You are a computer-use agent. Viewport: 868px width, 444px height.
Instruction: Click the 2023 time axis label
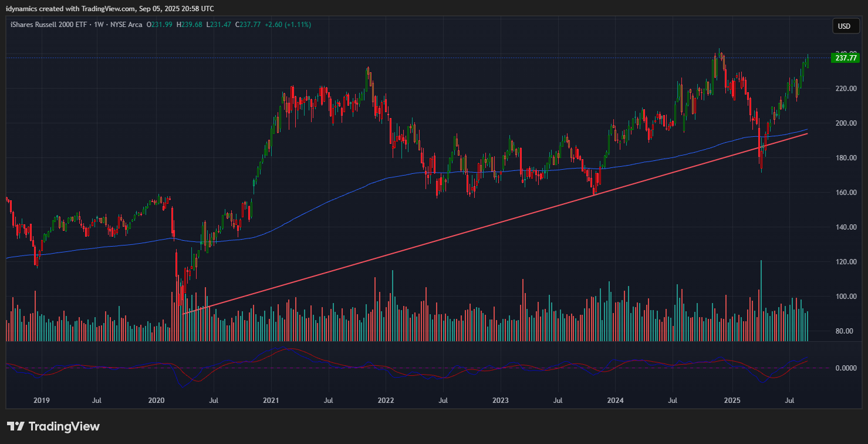pos(501,401)
